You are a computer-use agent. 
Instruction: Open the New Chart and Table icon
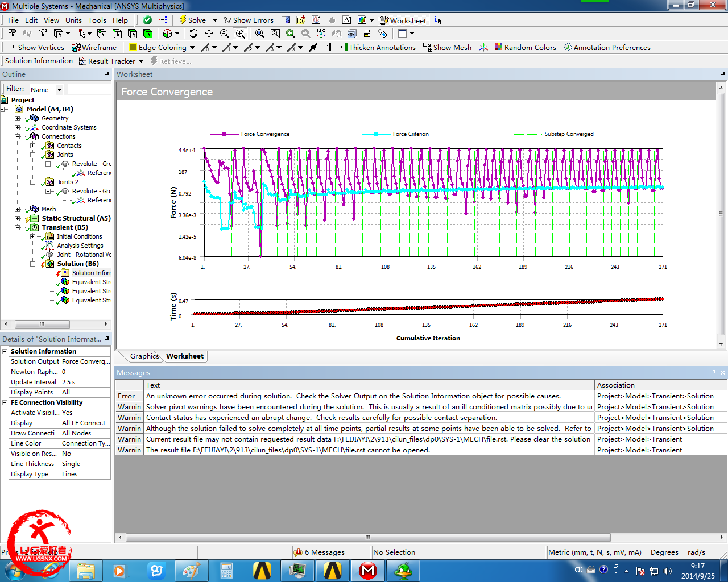(x=316, y=20)
